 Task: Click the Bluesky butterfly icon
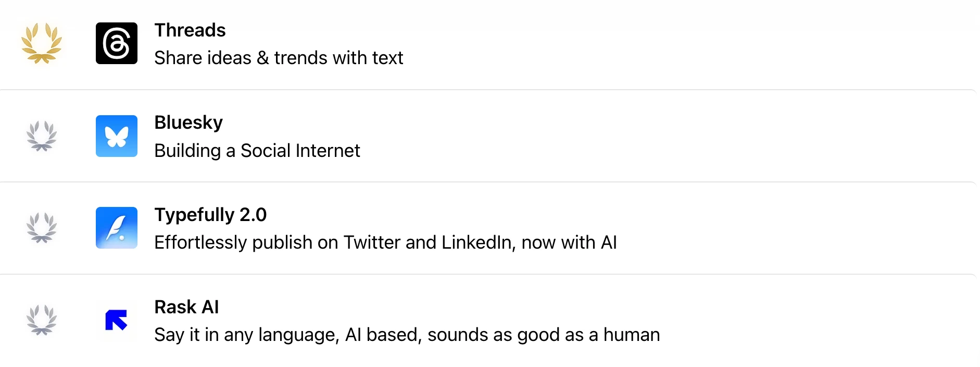point(117,136)
